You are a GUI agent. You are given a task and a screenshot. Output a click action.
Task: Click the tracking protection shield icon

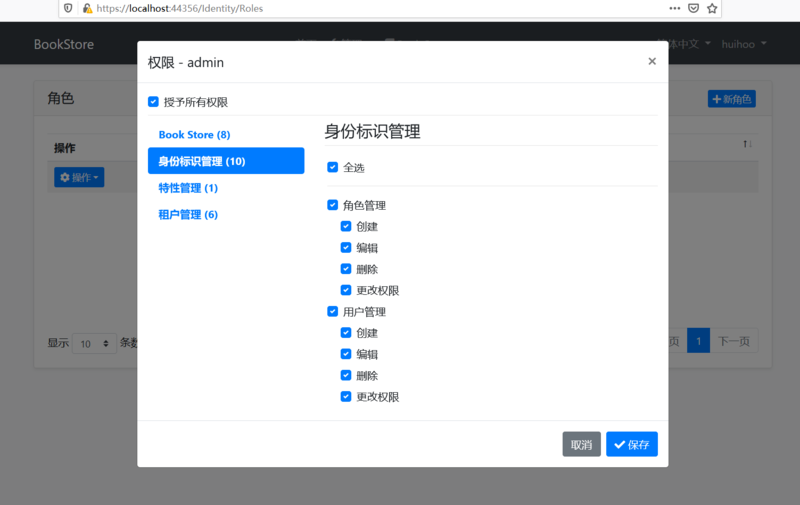click(67, 8)
